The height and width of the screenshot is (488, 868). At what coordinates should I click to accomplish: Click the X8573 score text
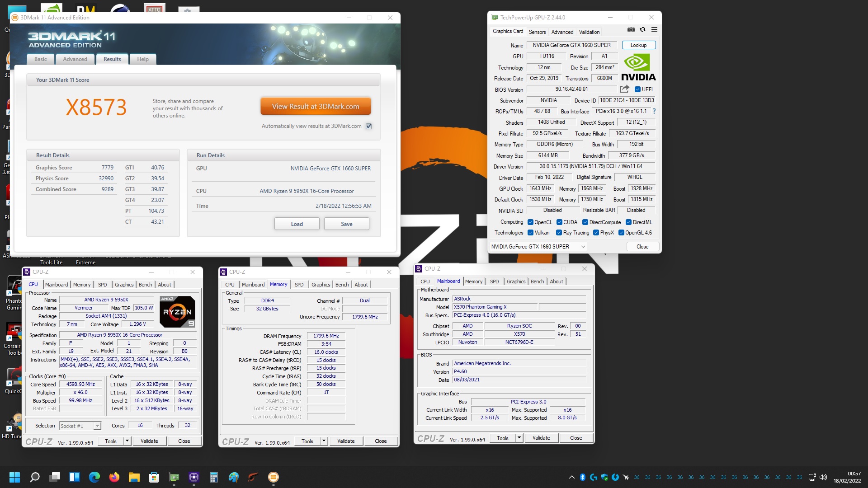pos(96,108)
